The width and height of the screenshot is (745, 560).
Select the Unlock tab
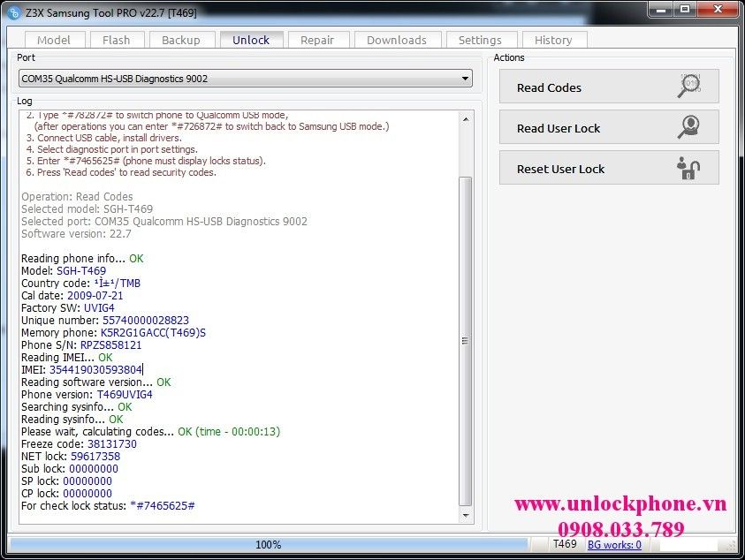tap(251, 40)
